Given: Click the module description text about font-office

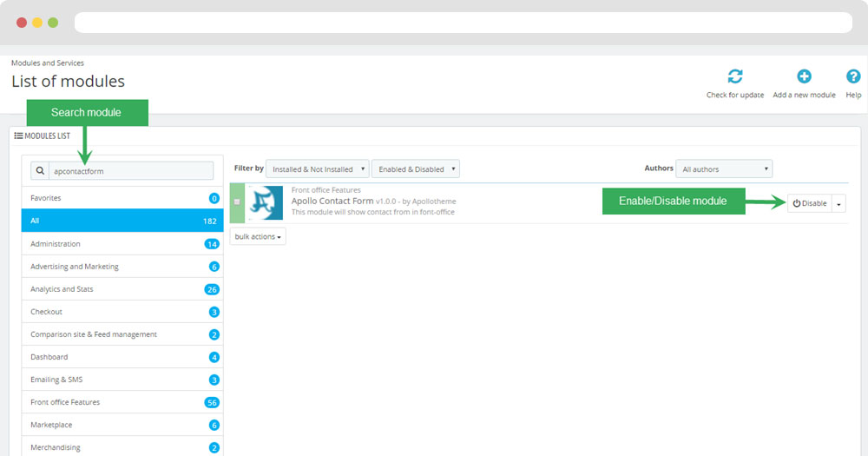Looking at the screenshot, I should click(x=372, y=212).
